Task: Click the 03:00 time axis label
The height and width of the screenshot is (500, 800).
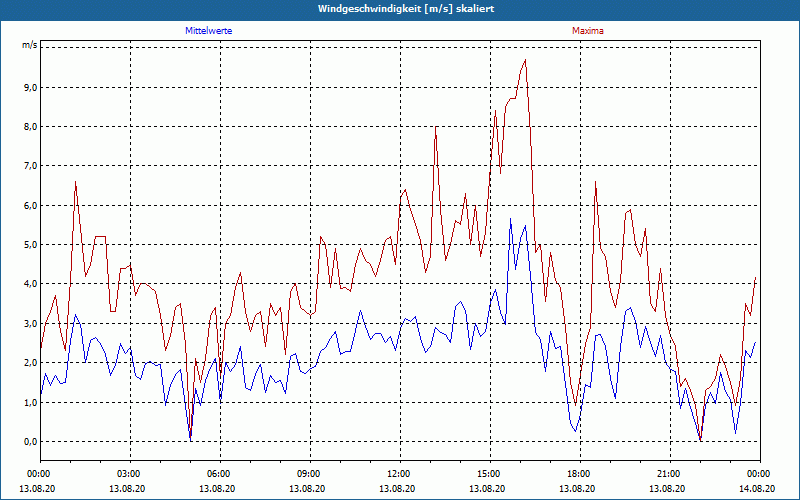Action: [130, 474]
